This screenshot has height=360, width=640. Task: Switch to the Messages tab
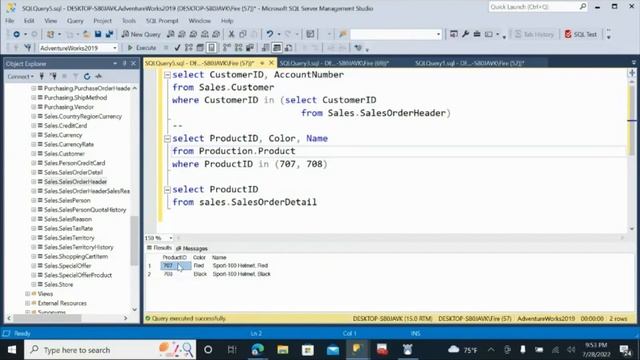192,248
